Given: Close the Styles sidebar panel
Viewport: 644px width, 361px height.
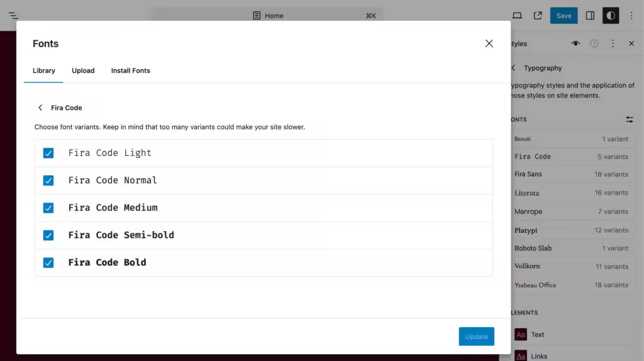Looking at the screenshot, I should 631,43.
